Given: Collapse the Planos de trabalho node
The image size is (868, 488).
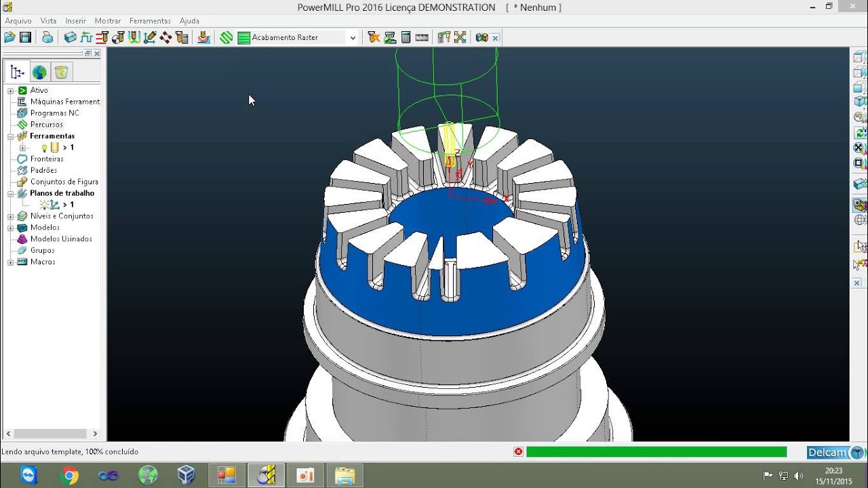Looking at the screenshot, I should click(x=10, y=193).
